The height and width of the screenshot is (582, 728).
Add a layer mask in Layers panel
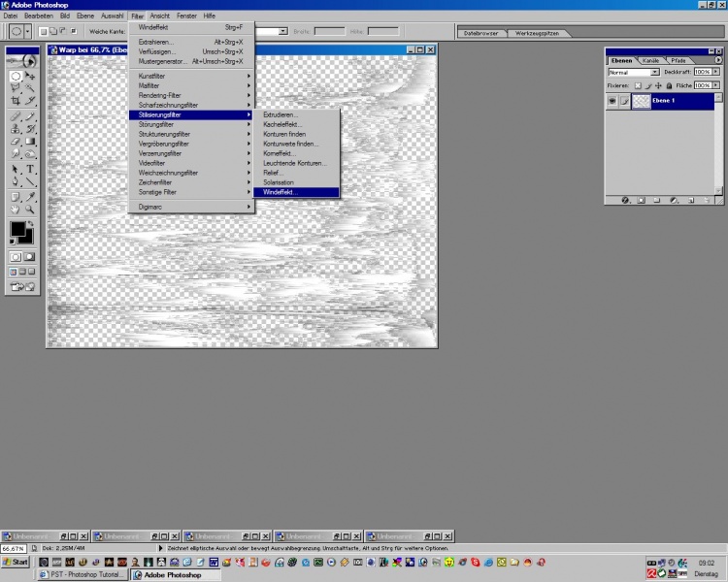tap(642, 200)
